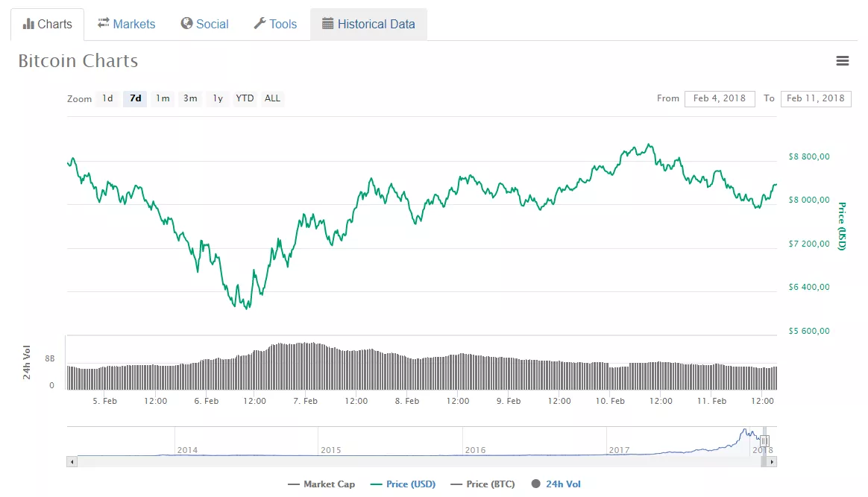Click the navigator range handle near 2018
The height and width of the screenshot is (497, 868).
tap(764, 441)
